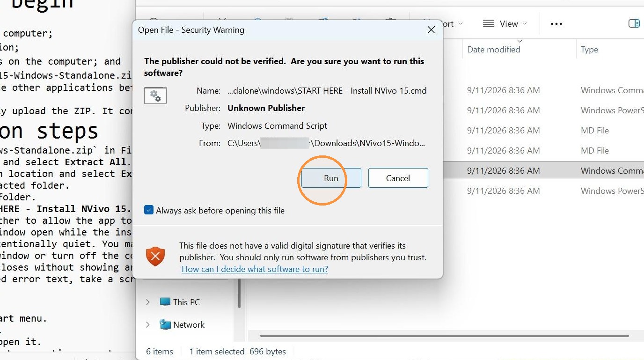Close the Open File Security Warning dialog

(x=431, y=30)
